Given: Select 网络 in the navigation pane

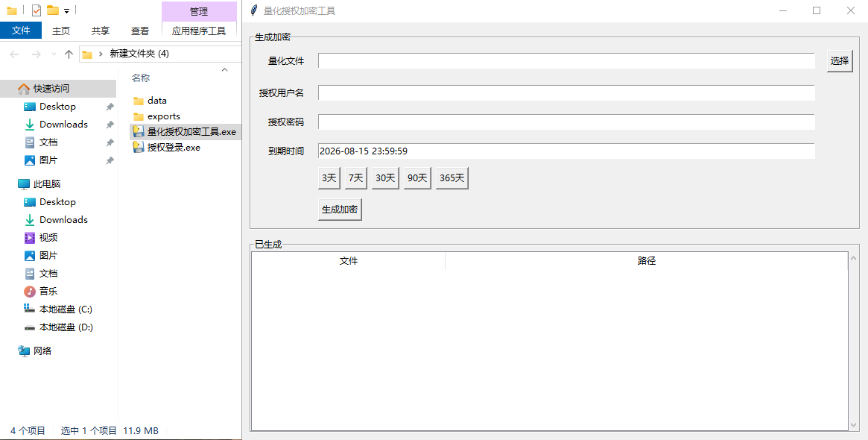Looking at the screenshot, I should (42, 351).
